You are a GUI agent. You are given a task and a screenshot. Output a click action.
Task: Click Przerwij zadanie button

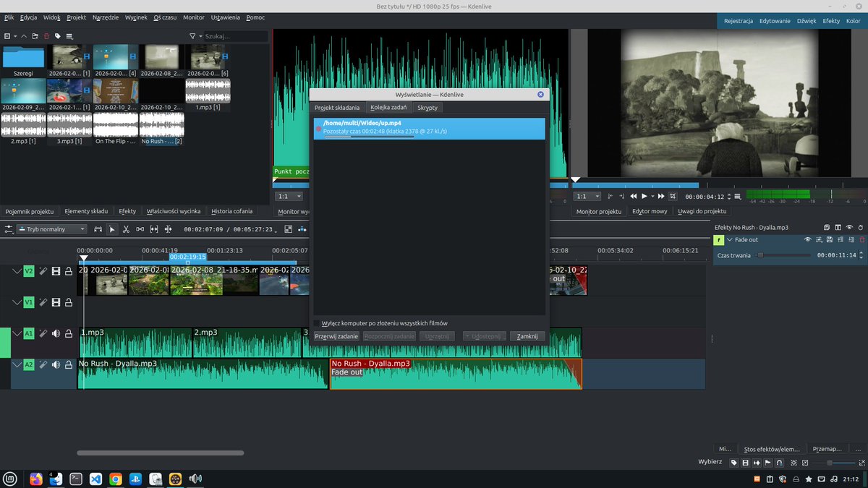pos(336,336)
